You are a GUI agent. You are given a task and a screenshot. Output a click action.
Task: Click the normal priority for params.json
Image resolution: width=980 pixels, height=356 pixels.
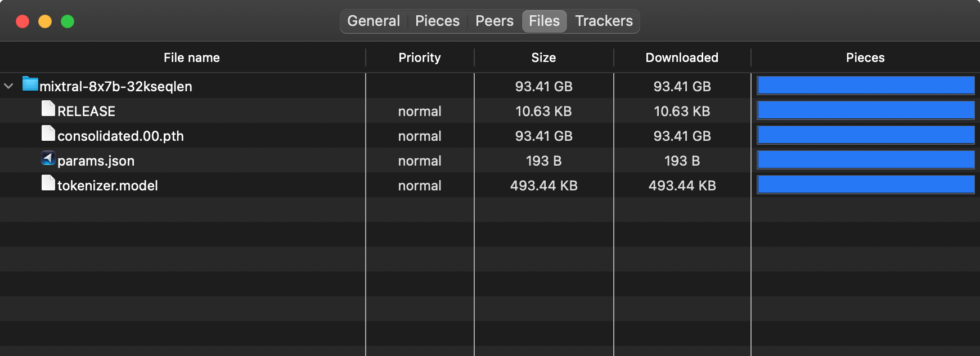(x=420, y=161)
